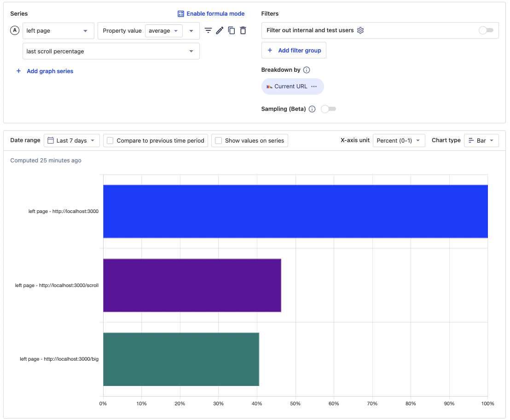Check Compare to previous time period

click(110, 141)
